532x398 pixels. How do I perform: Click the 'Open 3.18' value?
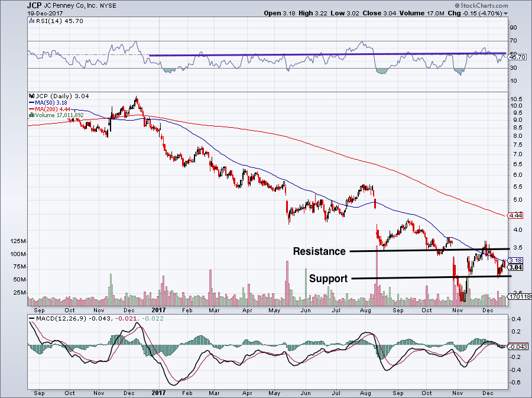tap(280, 13)
